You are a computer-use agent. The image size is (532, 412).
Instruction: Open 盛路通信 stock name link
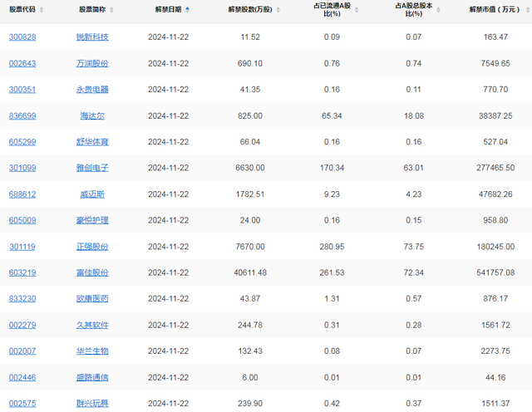click(x=92, y=377)
